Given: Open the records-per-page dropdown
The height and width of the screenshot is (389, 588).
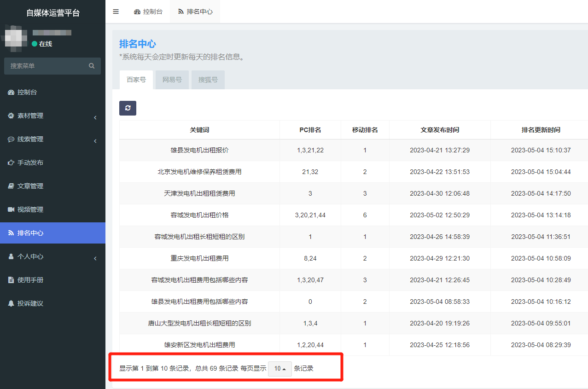Looking at the screenshot, I should pos(280,368).
